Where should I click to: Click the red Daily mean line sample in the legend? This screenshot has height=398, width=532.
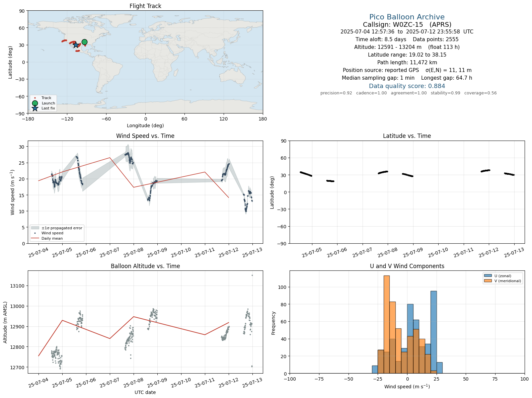coord(35,238)
